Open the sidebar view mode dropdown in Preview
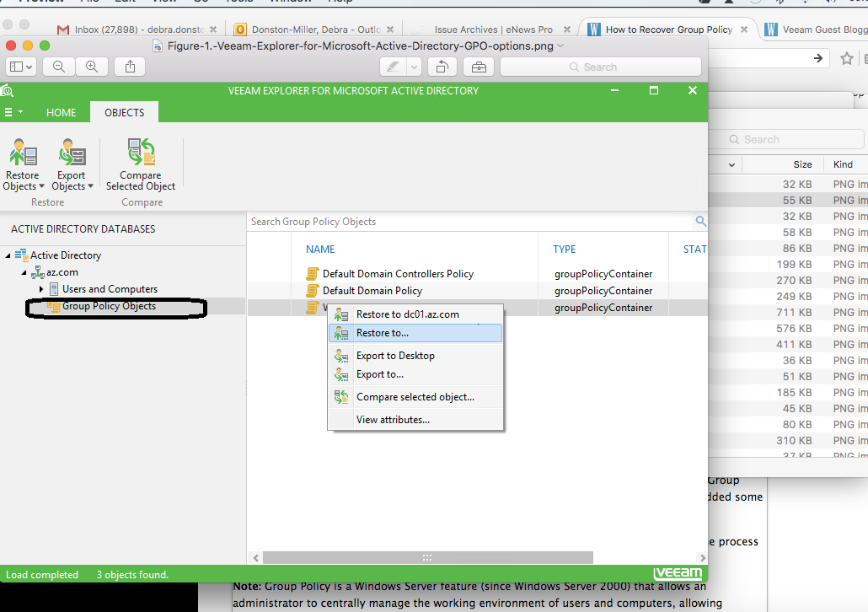Screen dimensions: 868x612 [x=21, y=67]
